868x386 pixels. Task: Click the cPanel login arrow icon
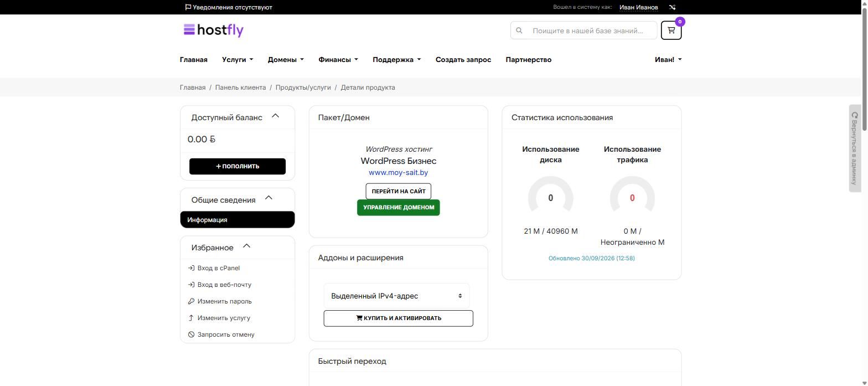[x=191, y=268]
